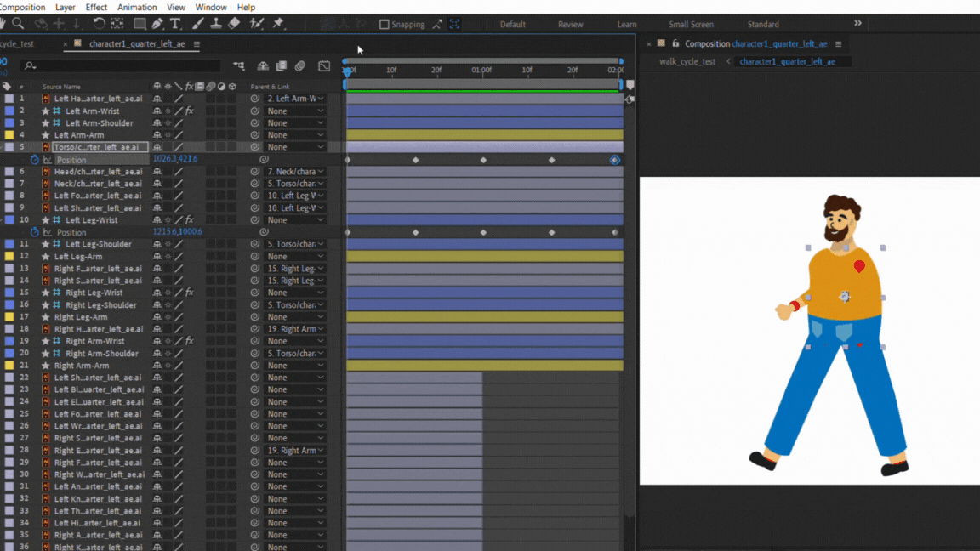Toggle collapse transformations on Right Arm-Wrist
Viewport: 980px width, 551px height.
[168, 341]
